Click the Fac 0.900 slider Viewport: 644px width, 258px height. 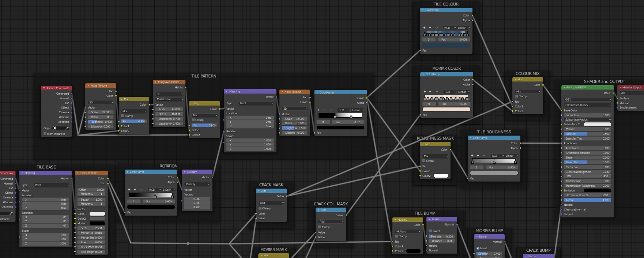pos(133,121)
